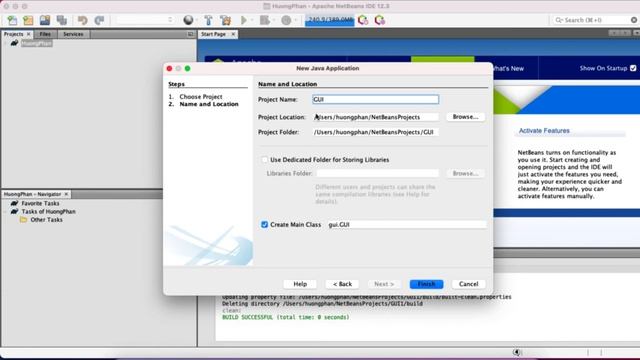
Task: Minimize the Projects panel group
Action: point(190,34)
